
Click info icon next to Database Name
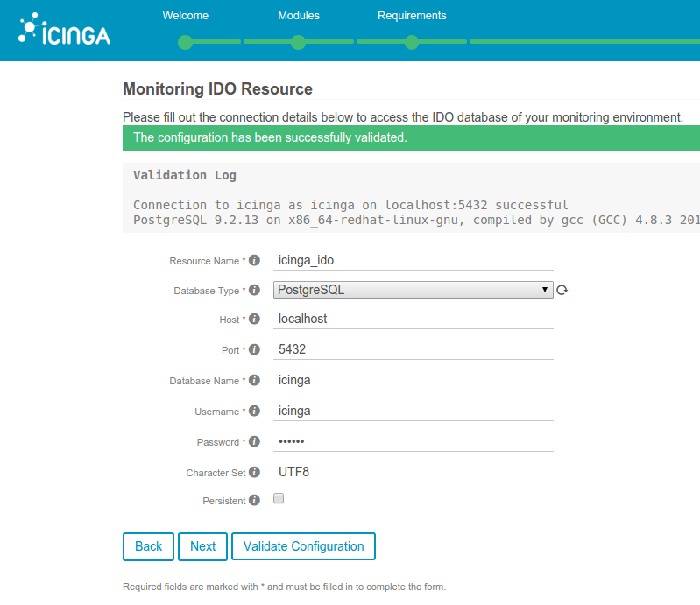point(254,380)
